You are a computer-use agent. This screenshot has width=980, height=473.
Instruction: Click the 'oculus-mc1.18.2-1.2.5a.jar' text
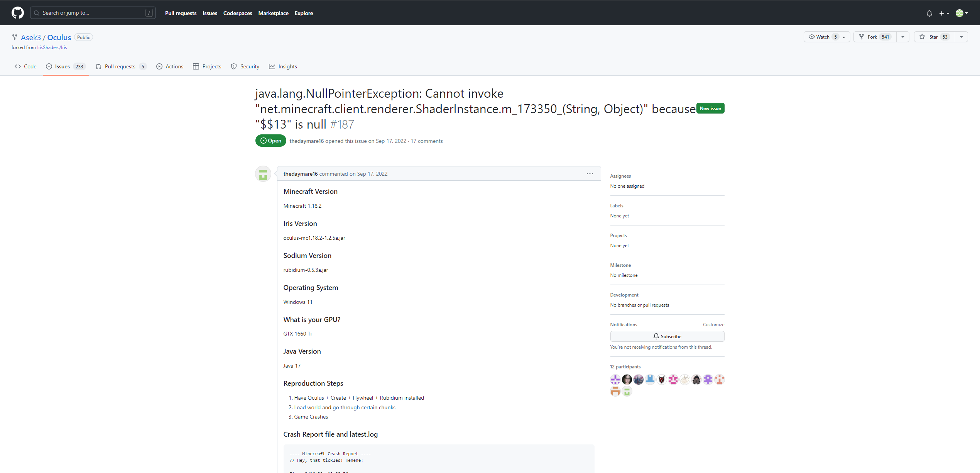pyautogui.click(x=314, y=238)
